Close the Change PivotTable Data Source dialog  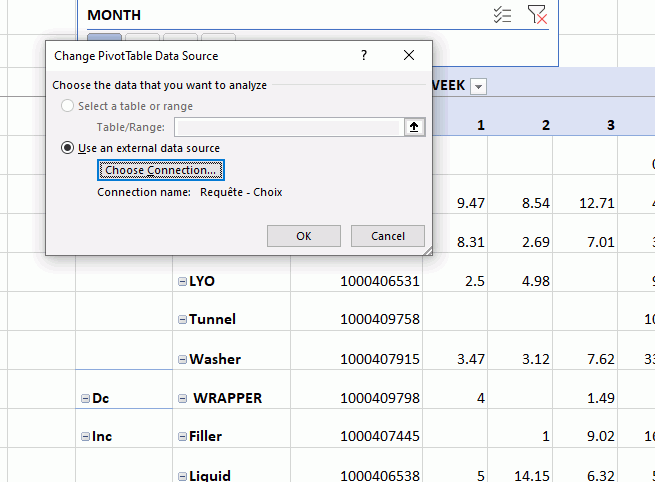point(408,56)
